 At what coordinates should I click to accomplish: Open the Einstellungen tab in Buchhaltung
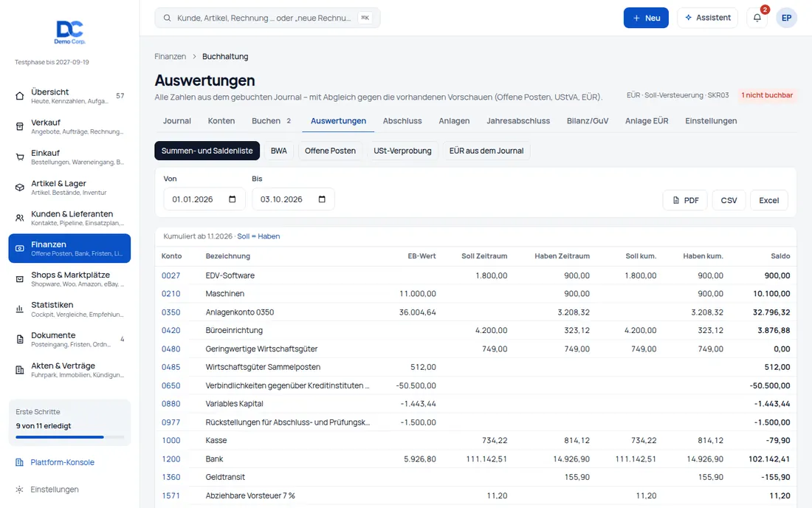(710, 120)
